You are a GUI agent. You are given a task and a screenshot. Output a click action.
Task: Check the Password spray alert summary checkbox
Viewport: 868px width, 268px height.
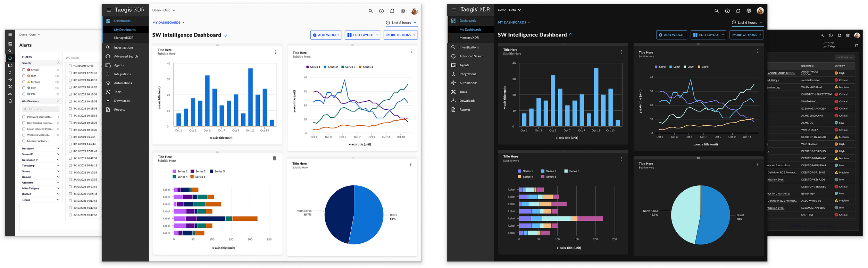pos(24,117)
